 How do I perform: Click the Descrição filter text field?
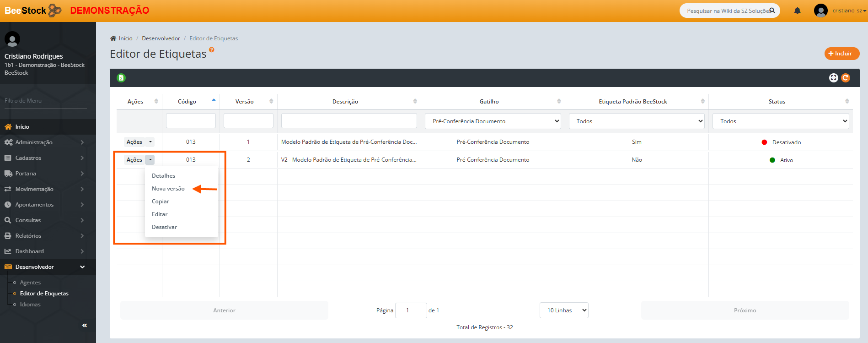click(x=349, y=121)
